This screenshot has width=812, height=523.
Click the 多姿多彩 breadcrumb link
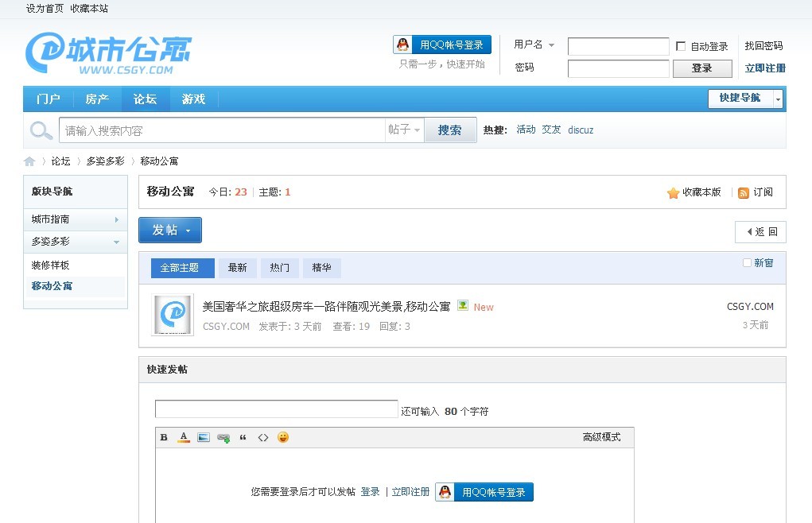click(x=106, y=161)
